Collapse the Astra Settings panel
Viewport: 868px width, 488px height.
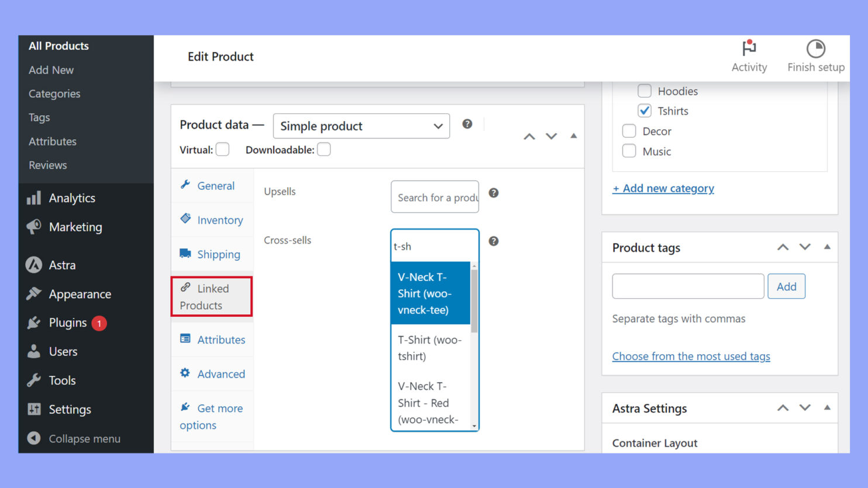(x=827, y=408)
